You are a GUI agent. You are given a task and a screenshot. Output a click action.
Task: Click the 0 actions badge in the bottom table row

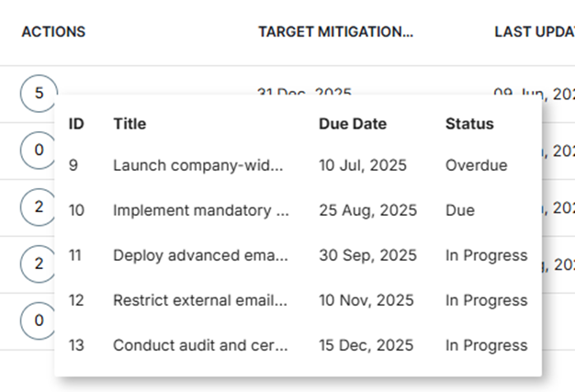tap(39, 321)
